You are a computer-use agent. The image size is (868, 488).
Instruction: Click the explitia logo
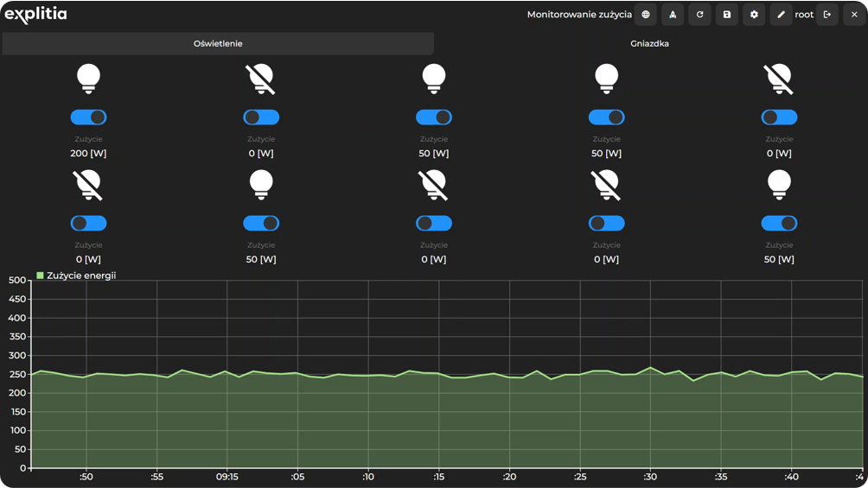point(36,15)
